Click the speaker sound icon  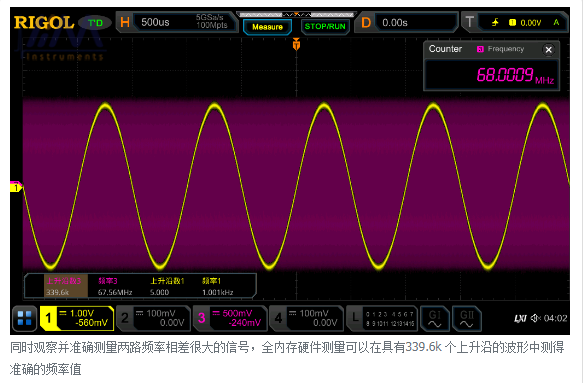point(535,318)
